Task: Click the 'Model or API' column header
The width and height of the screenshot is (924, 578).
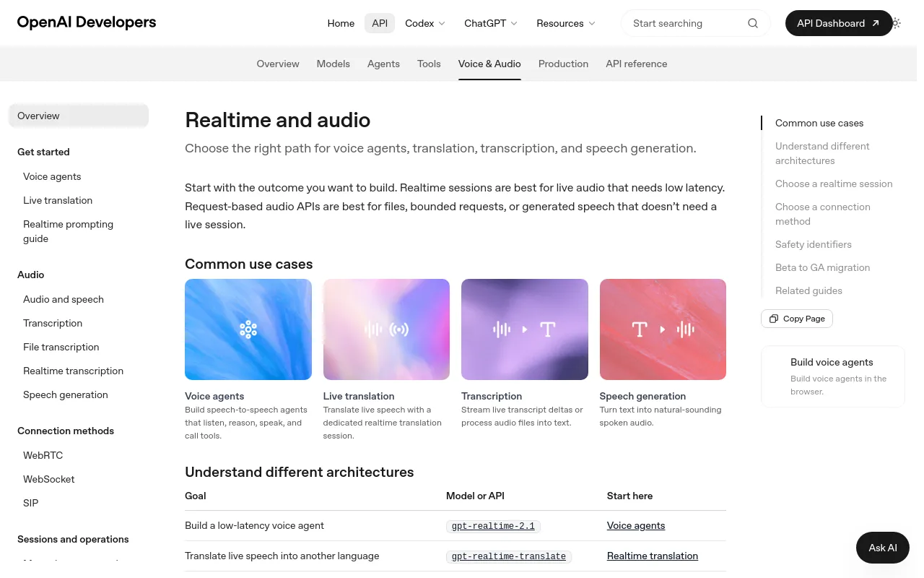Action: click(475, 496)
